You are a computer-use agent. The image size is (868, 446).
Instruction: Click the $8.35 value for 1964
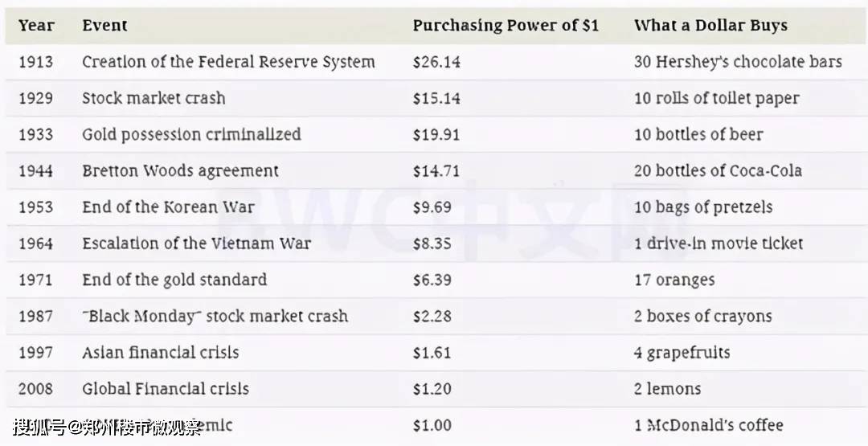point(432,243)
